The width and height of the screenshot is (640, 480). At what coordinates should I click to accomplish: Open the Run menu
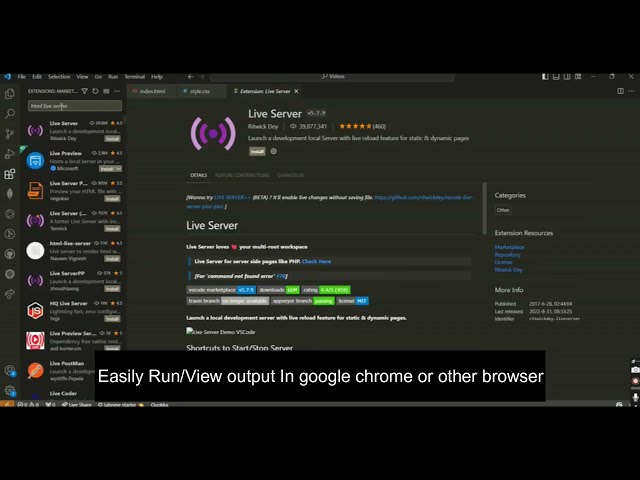[113, 76]
